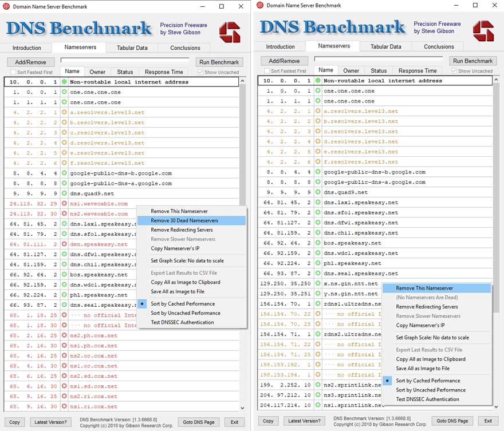Click green status dot beside dns.quad9.net in left list
Viewport: 504px width, 431px height.
[64, 193]
